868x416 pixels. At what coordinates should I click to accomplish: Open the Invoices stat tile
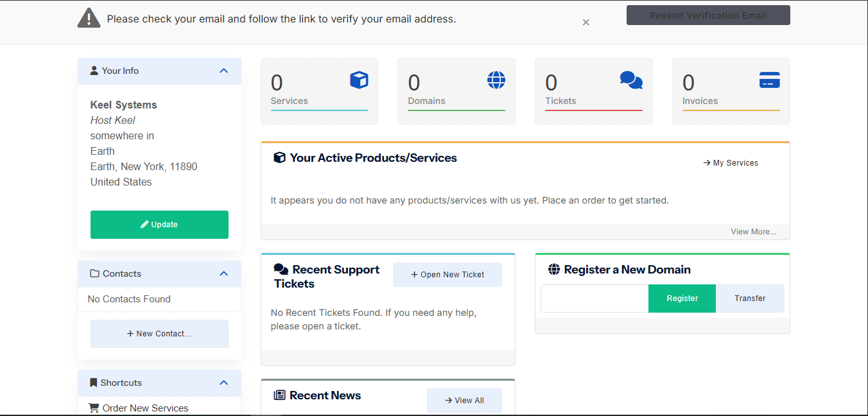(x=731, y=91)
